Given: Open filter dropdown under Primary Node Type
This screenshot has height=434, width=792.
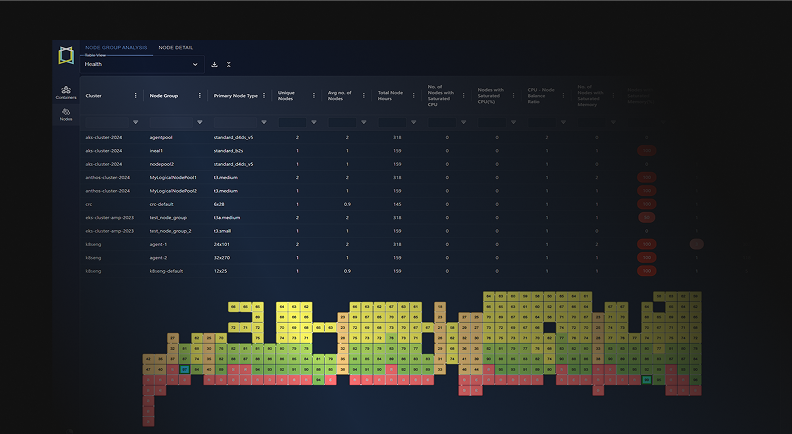Looking at the screenshot, I should (263, 122).
